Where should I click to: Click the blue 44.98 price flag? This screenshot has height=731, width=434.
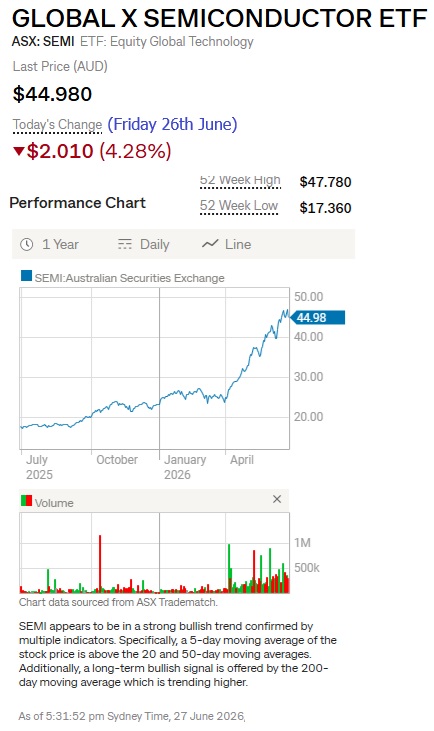coord(317,318)
